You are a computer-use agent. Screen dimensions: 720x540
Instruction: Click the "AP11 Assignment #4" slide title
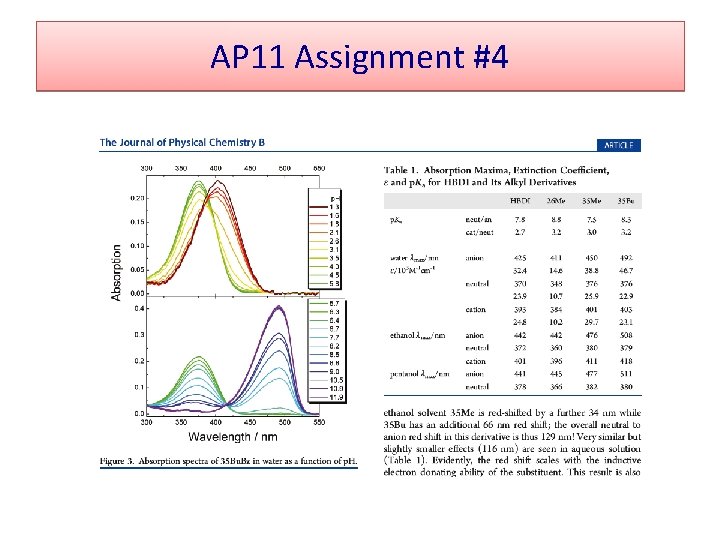click(359, 57)
